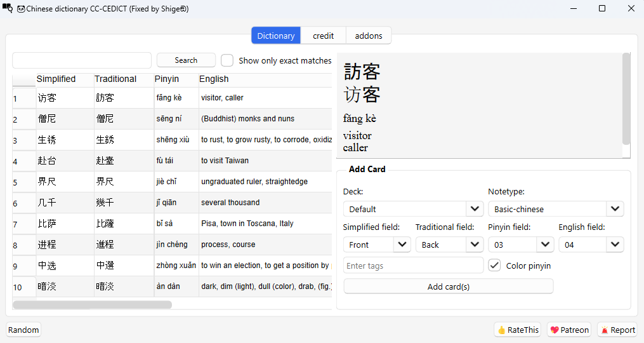The width and height of the screenshot is (644, 343).
Task: Open the English field dropdown
Action: (591, 245)
